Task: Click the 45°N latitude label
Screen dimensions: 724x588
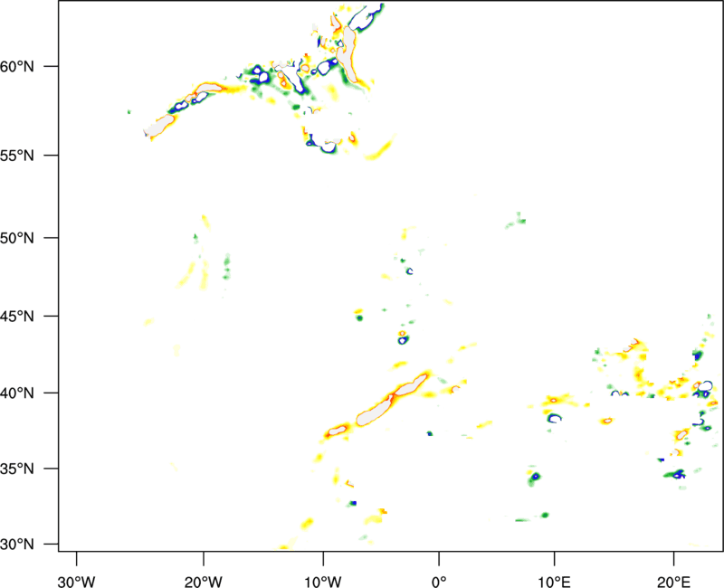Action: point(17,316)
